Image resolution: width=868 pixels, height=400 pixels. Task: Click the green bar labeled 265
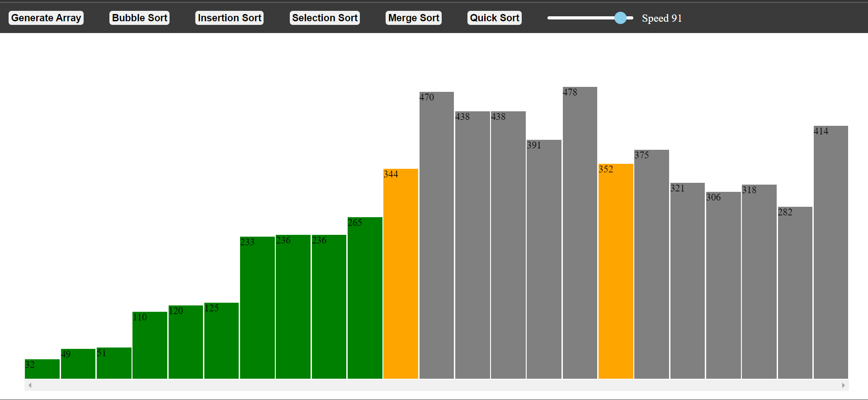365,298
